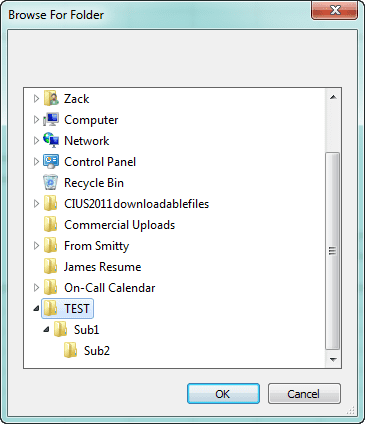Collapse the Sub1 subfolder node
Viewport: 365px width, 424px height.
click(46, 330)
